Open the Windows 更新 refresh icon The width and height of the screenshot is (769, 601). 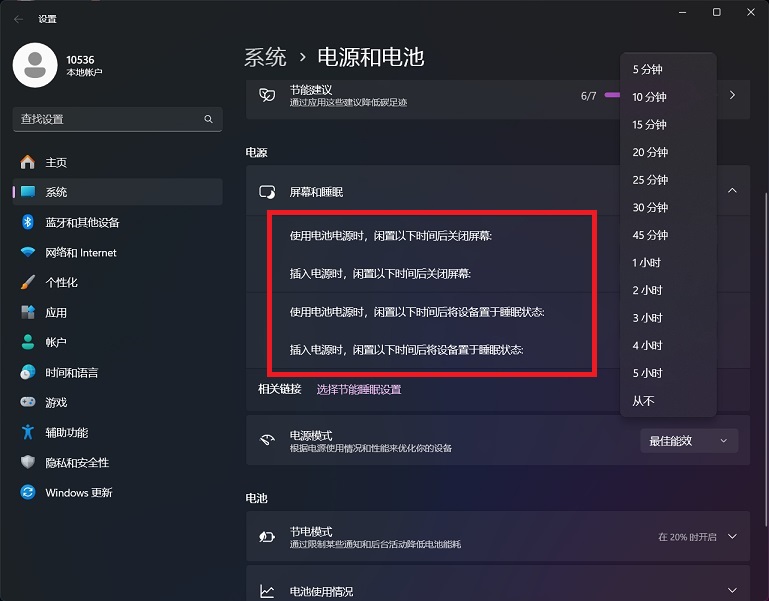tap(28, 492)
